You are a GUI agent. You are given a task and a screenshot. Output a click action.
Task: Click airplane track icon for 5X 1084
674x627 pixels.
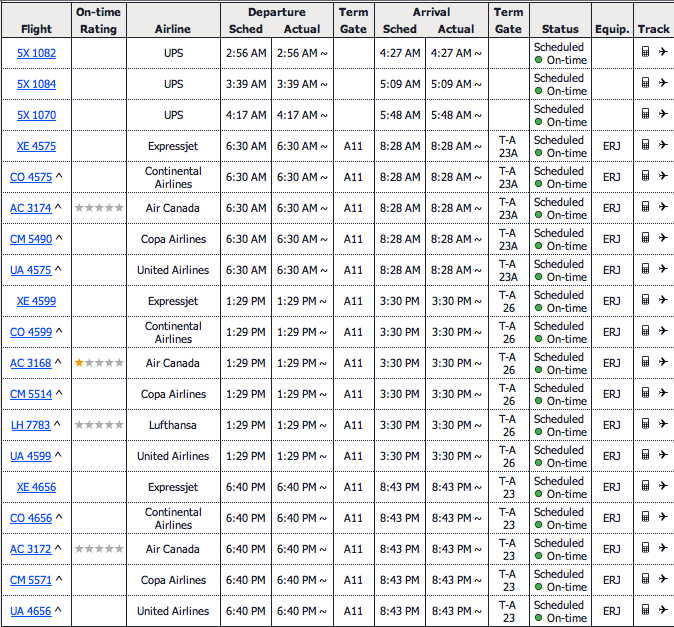coord(663,83)
